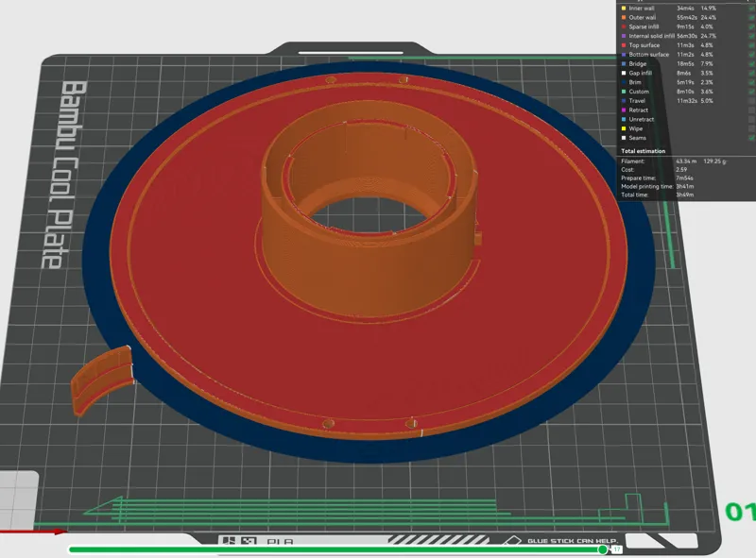Click the Cost value '2.59'
The height and width of the screenshot is (558, 756).
coord(681,170)
